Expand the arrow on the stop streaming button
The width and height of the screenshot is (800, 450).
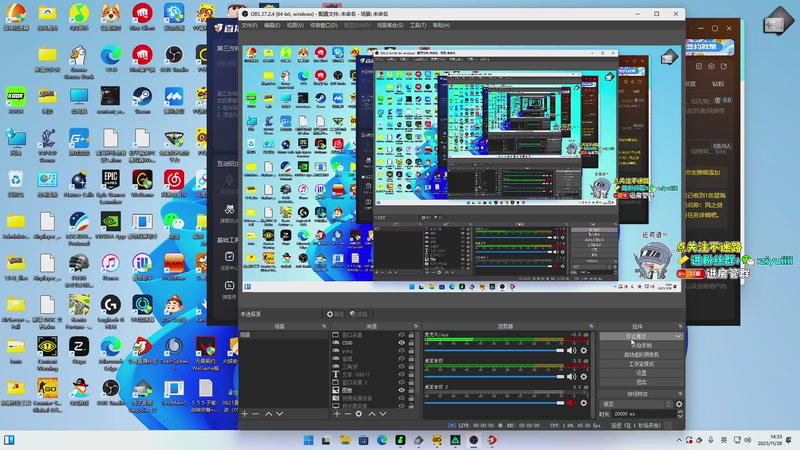pyautogui.click(x=678, y=337)
